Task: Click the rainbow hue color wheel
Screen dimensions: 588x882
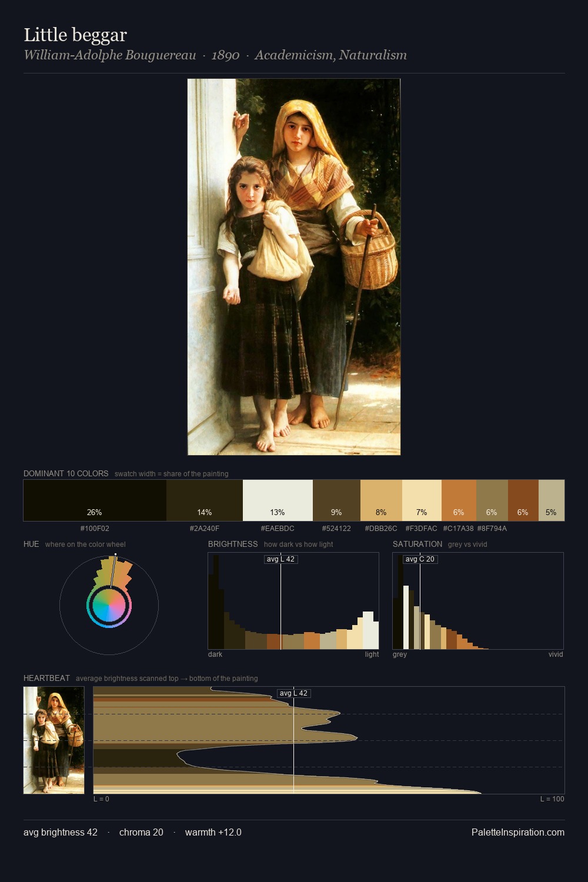Action: (x=109, y=606)
